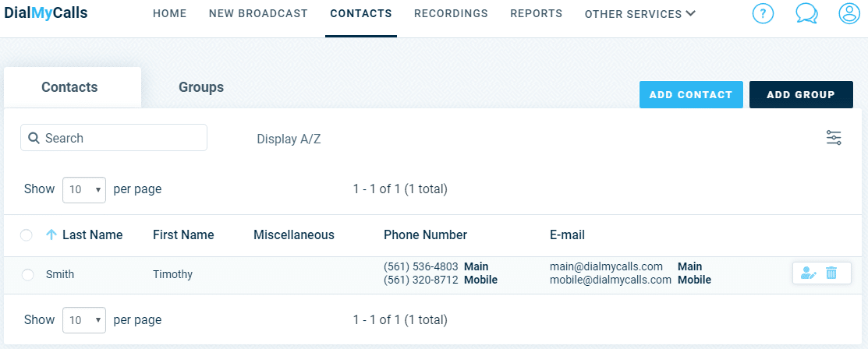Open bottom per-page count dropdown
This screenshot has height=349, width=868.
84,320
